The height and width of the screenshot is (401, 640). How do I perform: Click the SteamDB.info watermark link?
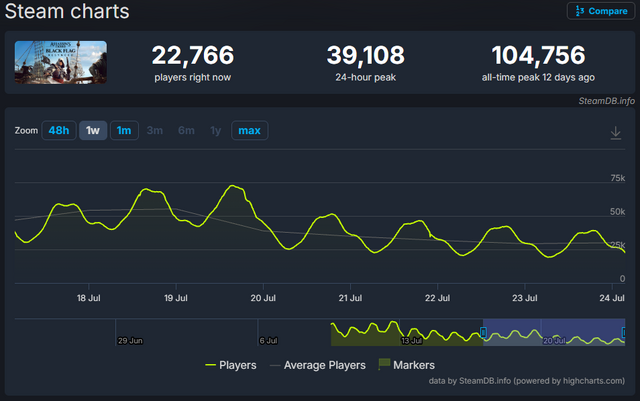pos(606,101)
